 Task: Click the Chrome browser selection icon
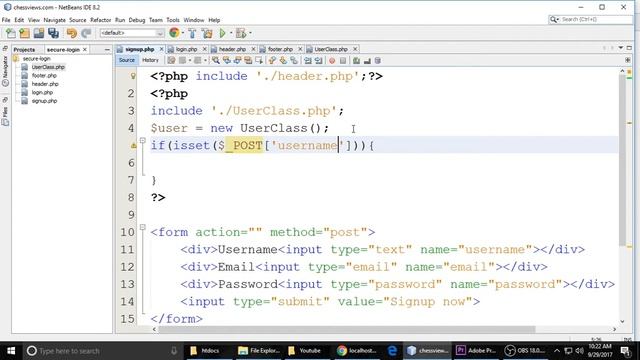[x=174, y=33]
